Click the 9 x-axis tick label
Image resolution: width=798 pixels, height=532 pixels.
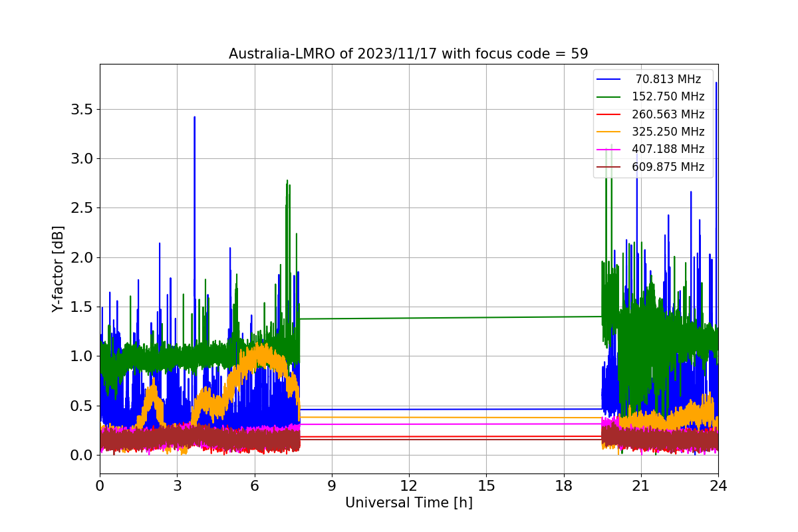332,486
